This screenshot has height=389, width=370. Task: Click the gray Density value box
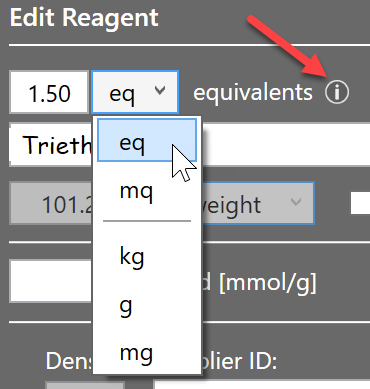[x=85, y=385]
